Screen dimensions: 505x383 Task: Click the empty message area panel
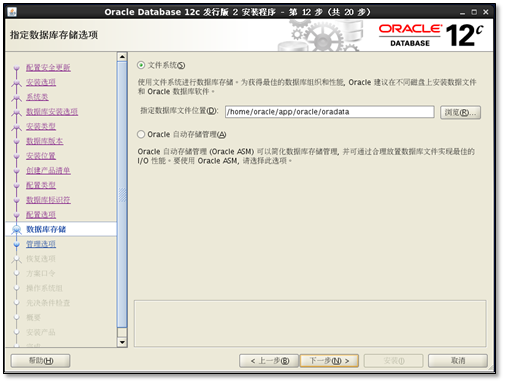[x=310, y=324]
